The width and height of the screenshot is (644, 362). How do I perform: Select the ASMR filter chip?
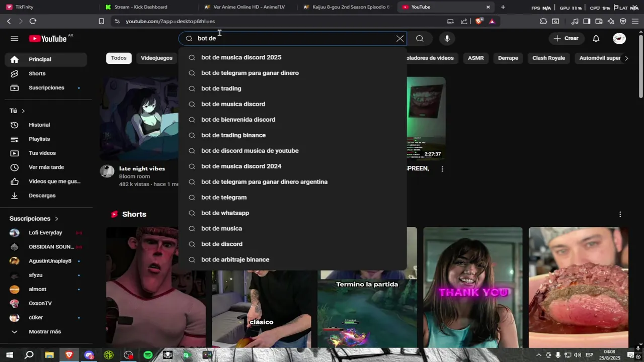click(475, 58)
